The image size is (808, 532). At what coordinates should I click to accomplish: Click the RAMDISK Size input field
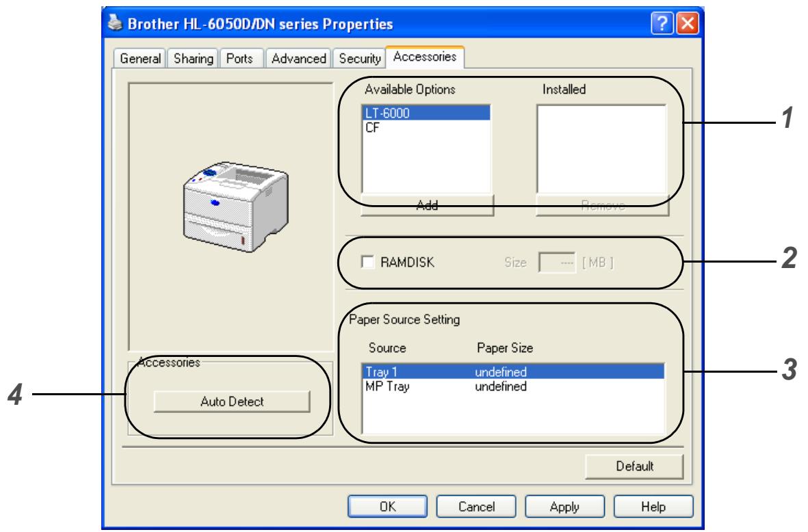tap(556, 263)
